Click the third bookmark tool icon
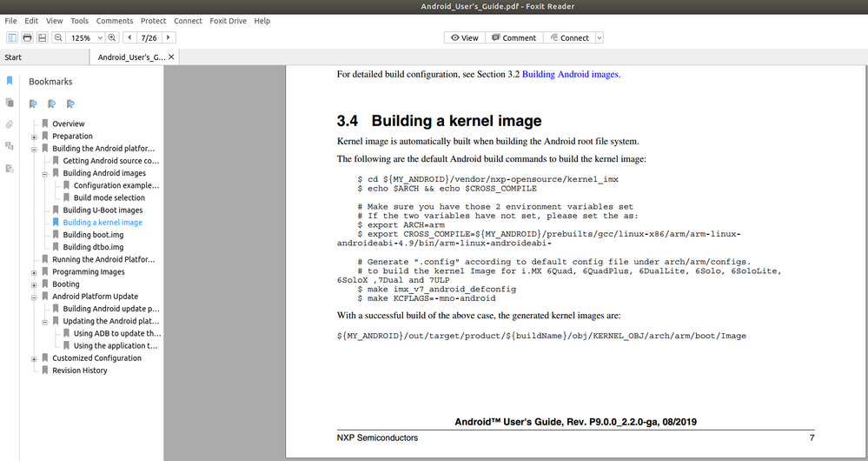The image size is (868, 461). tap(70, 104)
